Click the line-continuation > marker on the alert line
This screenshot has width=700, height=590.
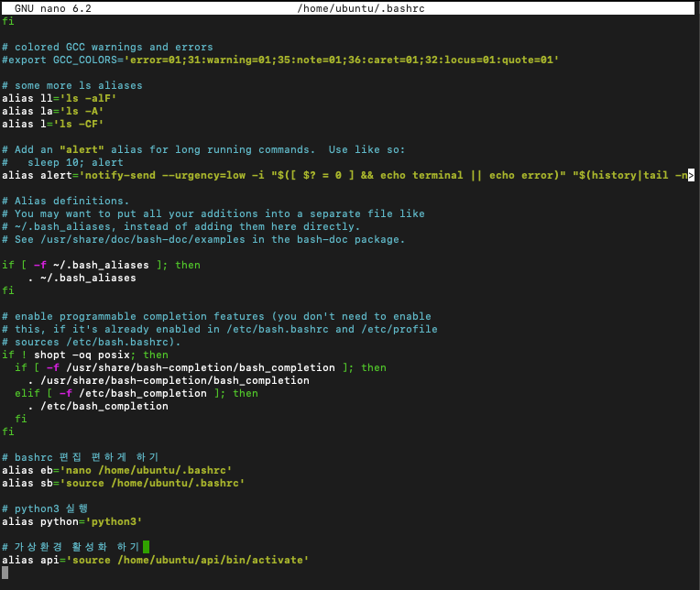coord(691,175)
